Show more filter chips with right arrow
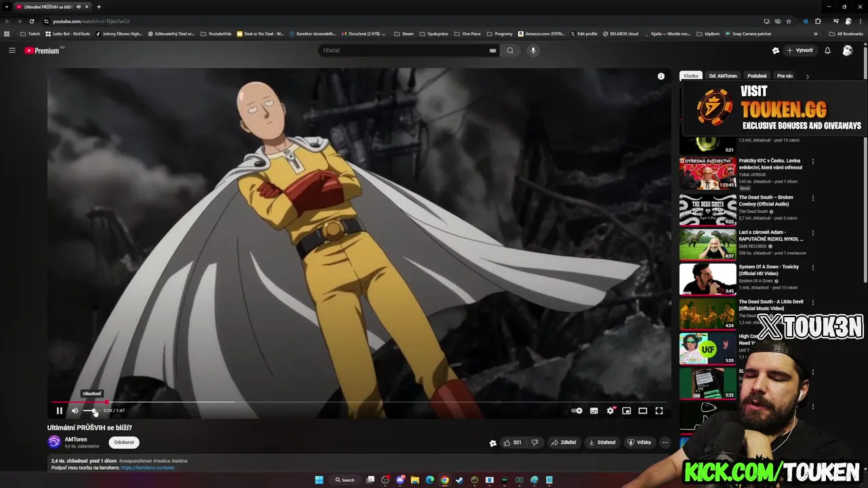The width and height of the screenshot is (868, 488). (807, 77)
